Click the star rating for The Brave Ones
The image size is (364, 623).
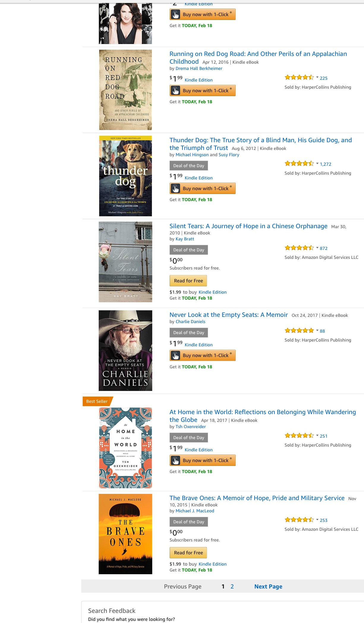click(299, 520)
